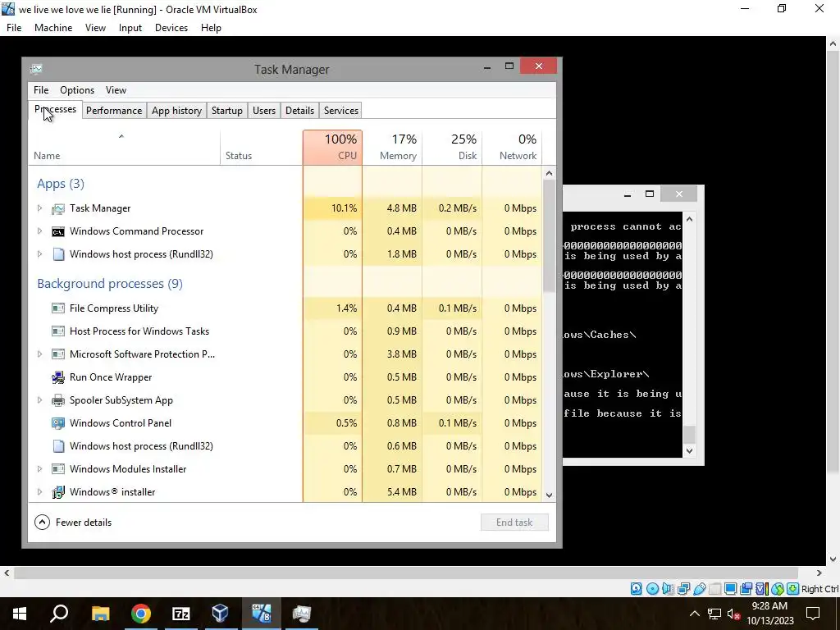Open 7-Zip from host taskbar
This screenshot has height=630, width=840.
(181, 614)
